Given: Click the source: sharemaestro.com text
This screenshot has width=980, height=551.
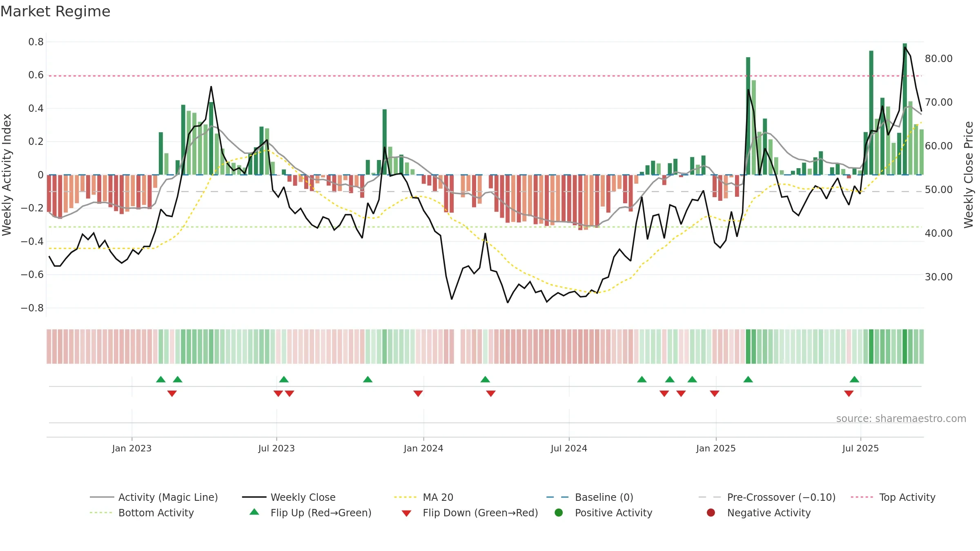Looking at the screenshot, I should tap(901, 418).
